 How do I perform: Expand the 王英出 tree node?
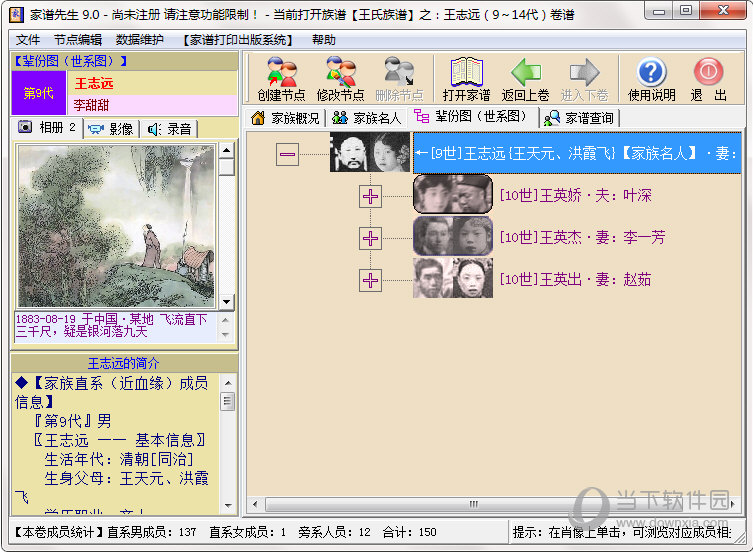pos(370,280)
